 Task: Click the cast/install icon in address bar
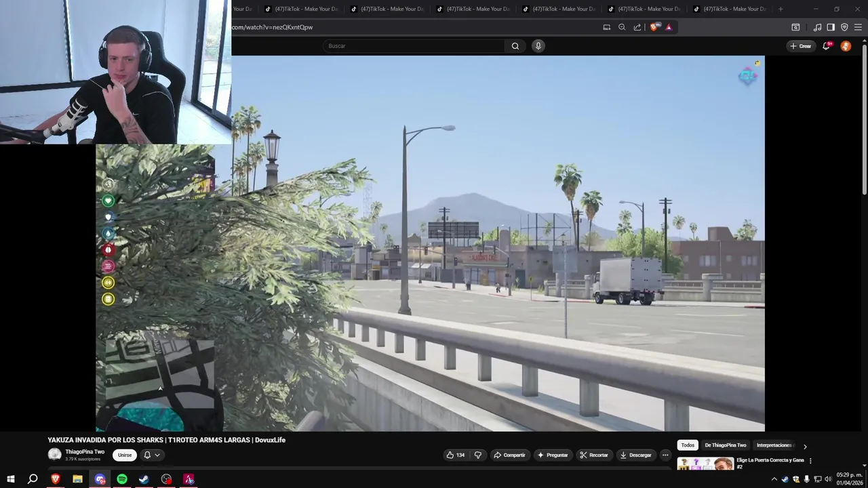[x=607, y=27]
